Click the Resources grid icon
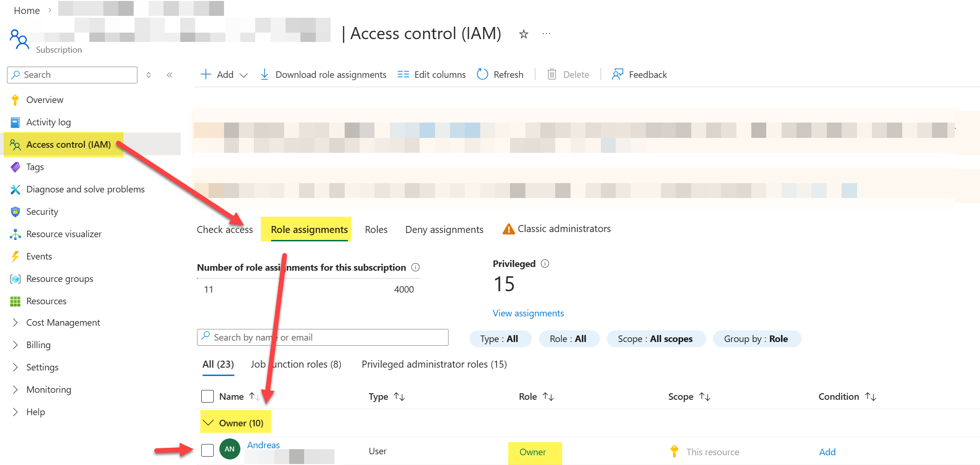The image size is (980, 465). (15, 301)
